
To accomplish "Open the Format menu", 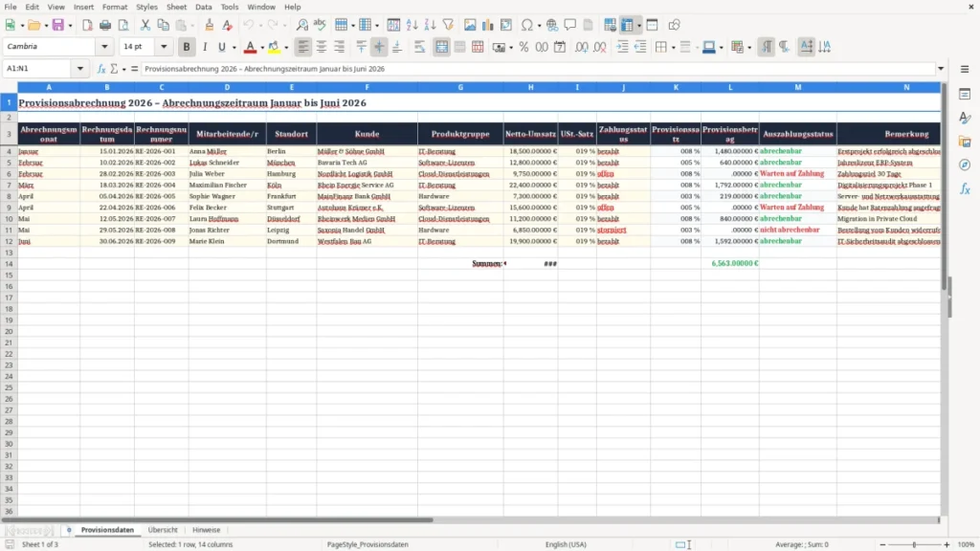I will pos(115,7).
